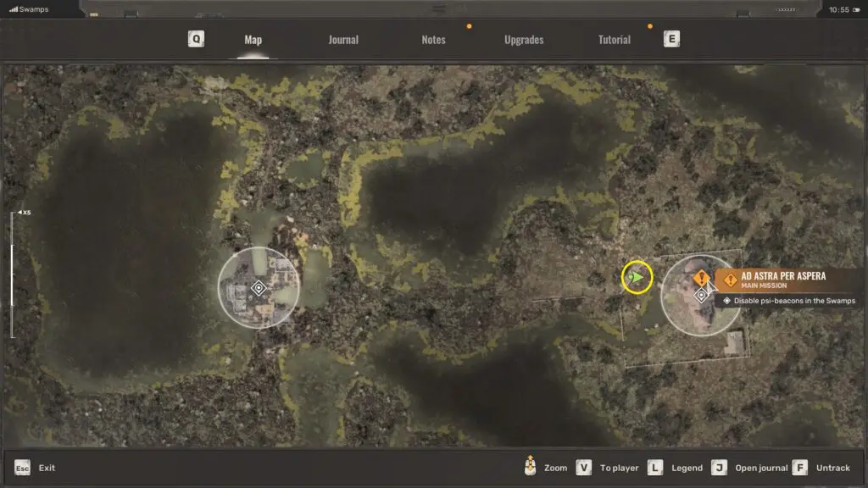Open the Upgrades tab
The width and height of the screenshot is (868, 488).
(524, 40)
